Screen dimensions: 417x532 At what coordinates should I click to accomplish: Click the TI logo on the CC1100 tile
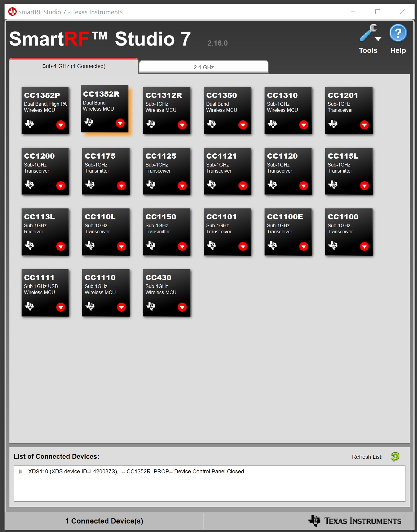click(x=333, y=245)
